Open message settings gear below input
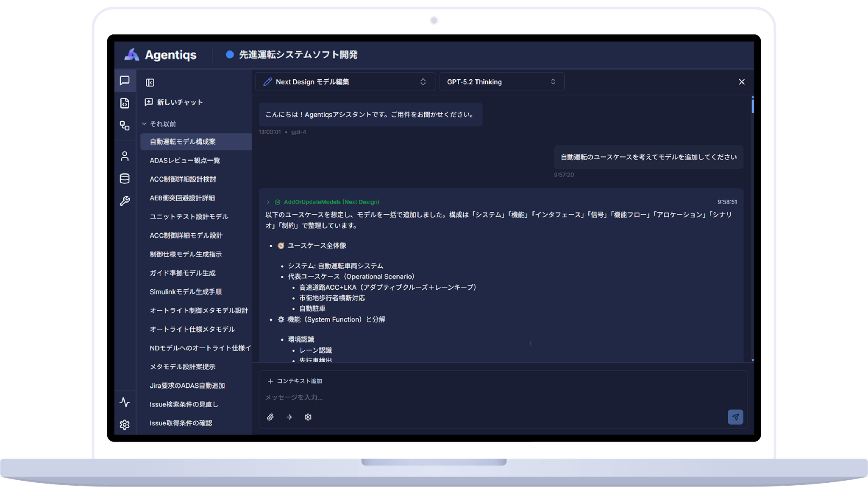868x487 pixels. click(x=308, y=417)
